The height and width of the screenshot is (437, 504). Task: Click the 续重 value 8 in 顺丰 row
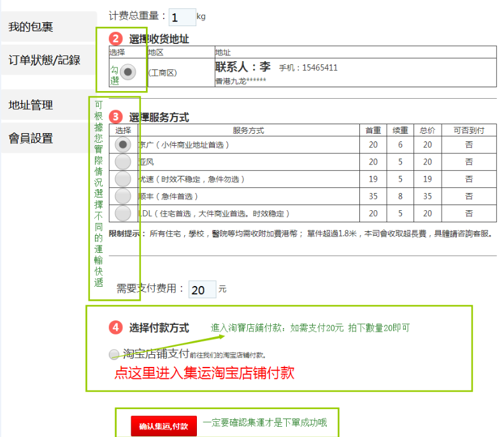coord(400,196)
